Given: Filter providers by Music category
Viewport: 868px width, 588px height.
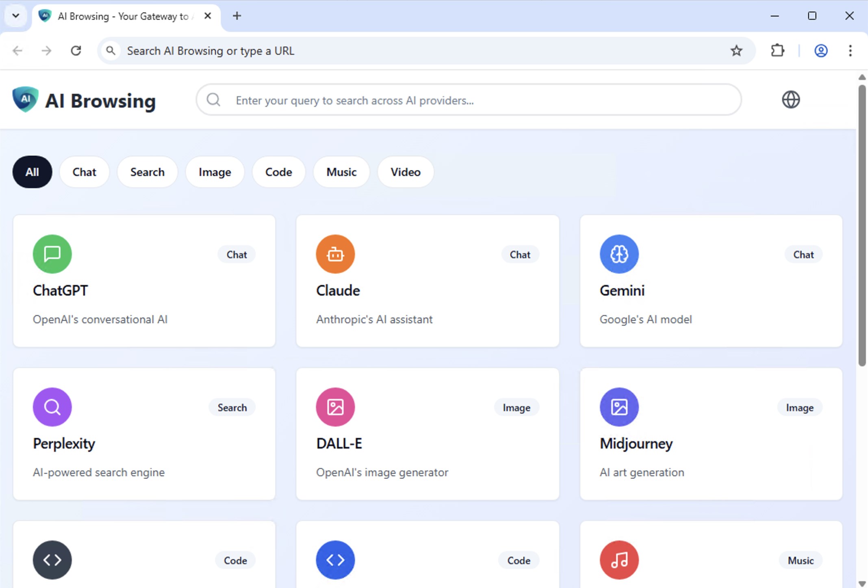Looking at the screenshot, I should (341, 172).
